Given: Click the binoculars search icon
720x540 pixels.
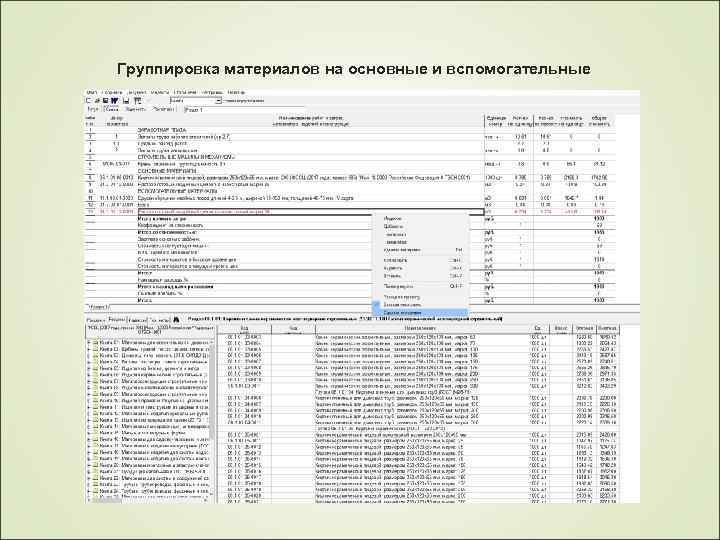Looking at the screenshot, I should 176,320.
